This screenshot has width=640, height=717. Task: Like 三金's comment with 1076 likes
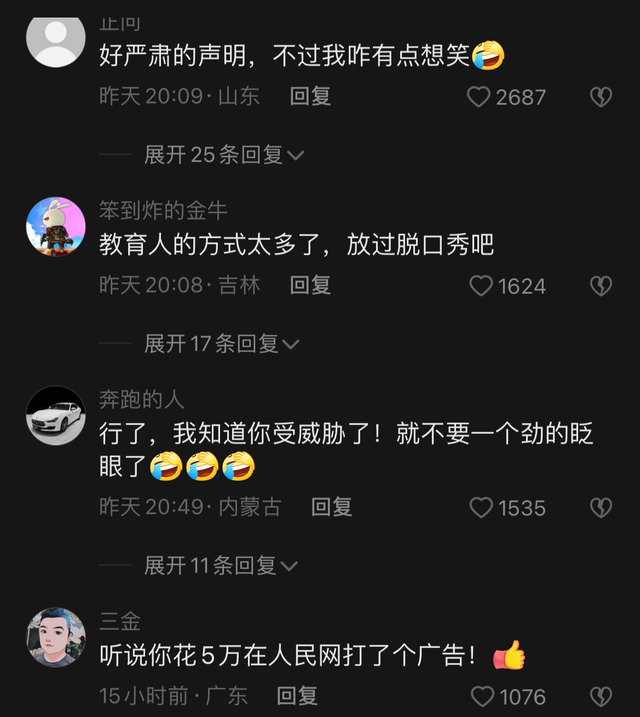pyautogui.click(x=482, y=696)
